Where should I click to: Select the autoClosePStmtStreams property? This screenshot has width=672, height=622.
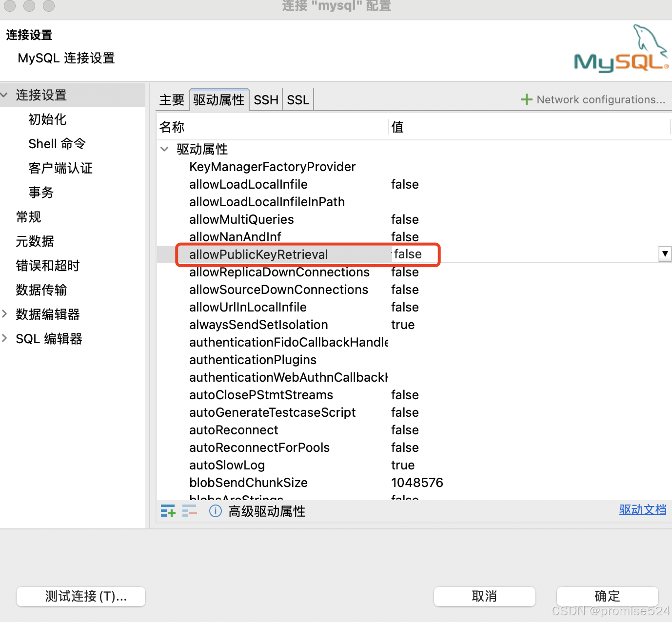261,395
